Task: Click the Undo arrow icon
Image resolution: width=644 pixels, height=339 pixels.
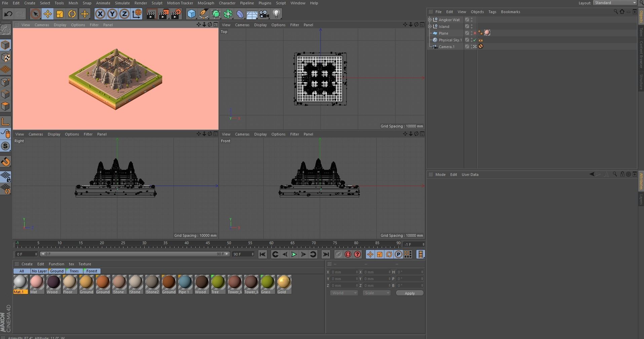Action: pyautogui.click(x=8, y=14)
